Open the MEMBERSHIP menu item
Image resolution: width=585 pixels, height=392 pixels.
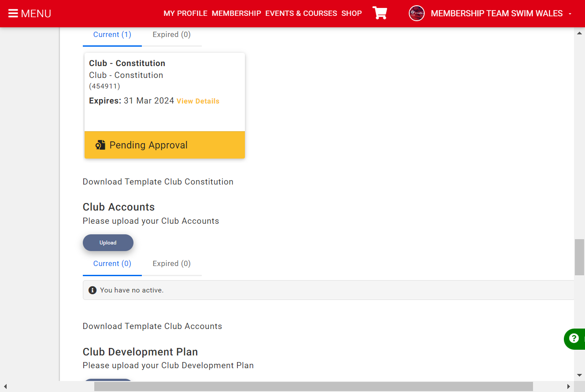click(236, 13)
